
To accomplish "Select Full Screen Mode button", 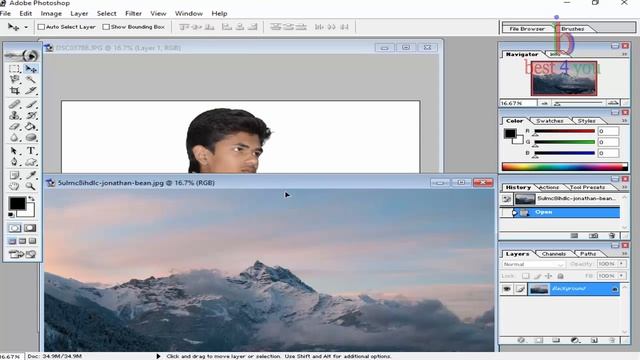I will (33, 241).
